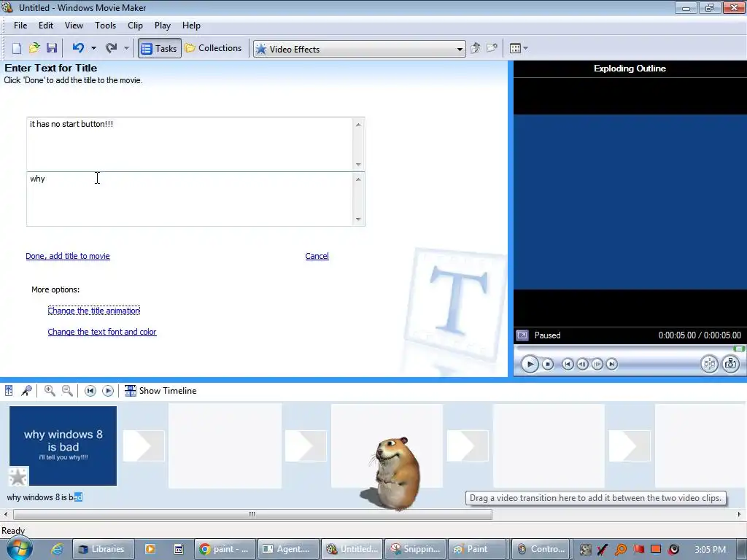The height and width of the screenshot is (560, 747).
Task: Narrate timeline with the microphone icon
Action: [26, 391]
